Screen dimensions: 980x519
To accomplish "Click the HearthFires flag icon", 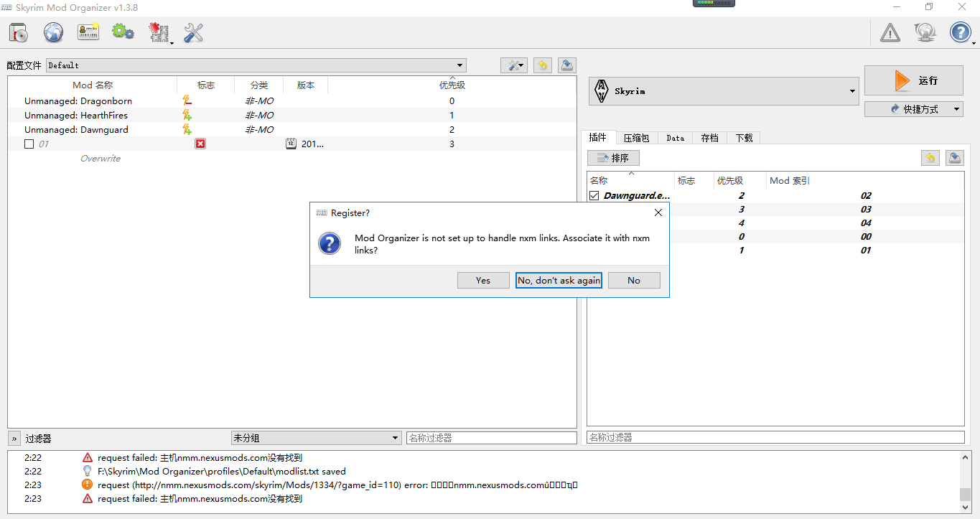I will [x=187, y=115].
